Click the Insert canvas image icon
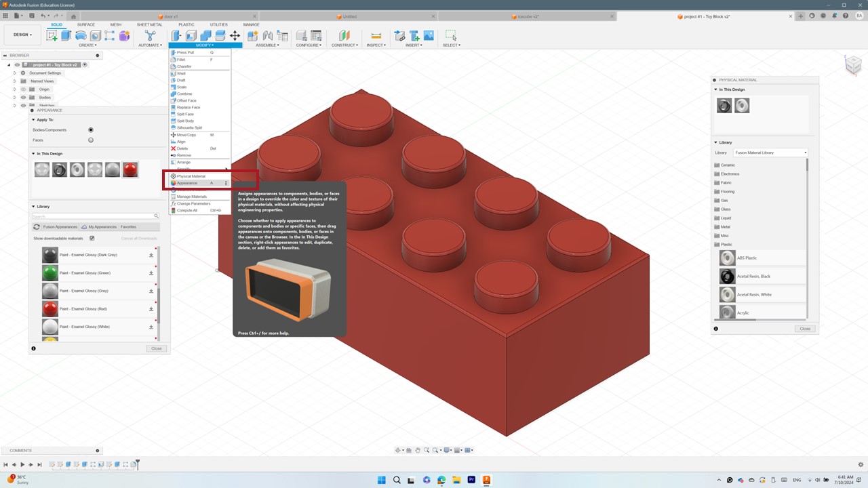Image resolution: width=868 pixels, height=488 pixels. click(429, 35)
